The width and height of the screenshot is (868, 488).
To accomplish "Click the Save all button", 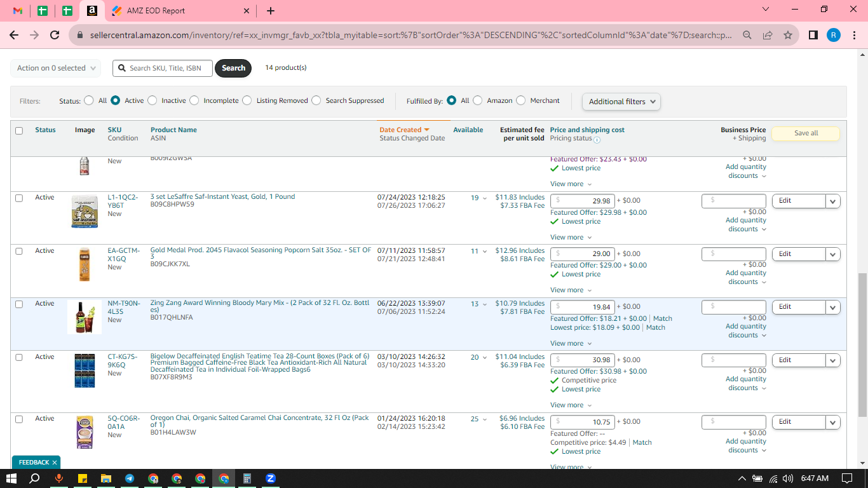I will [806, 133].
